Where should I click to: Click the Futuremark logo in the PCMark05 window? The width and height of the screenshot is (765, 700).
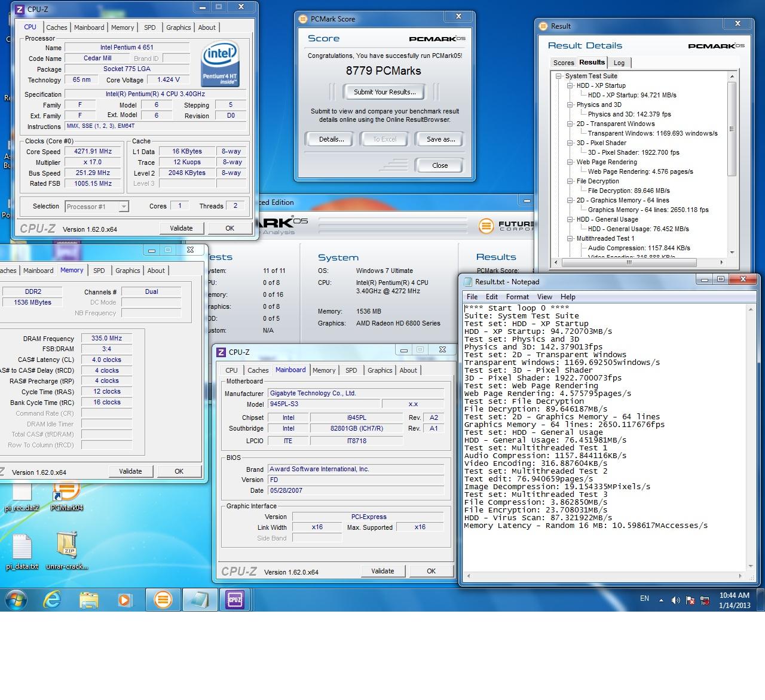tap(506, 225)
